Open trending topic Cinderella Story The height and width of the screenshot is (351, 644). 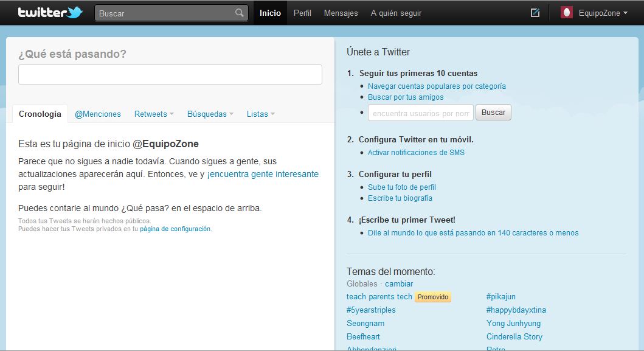514,336
